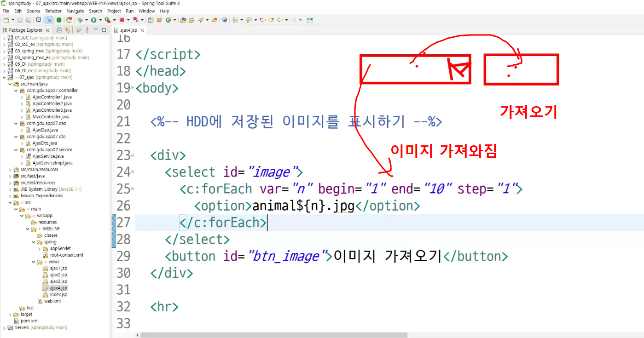Image resolution: width=644 pixels, height=338 pixels.
Task: Collapse the com.gdu.app07.controller package
Action: pos(16,91)
